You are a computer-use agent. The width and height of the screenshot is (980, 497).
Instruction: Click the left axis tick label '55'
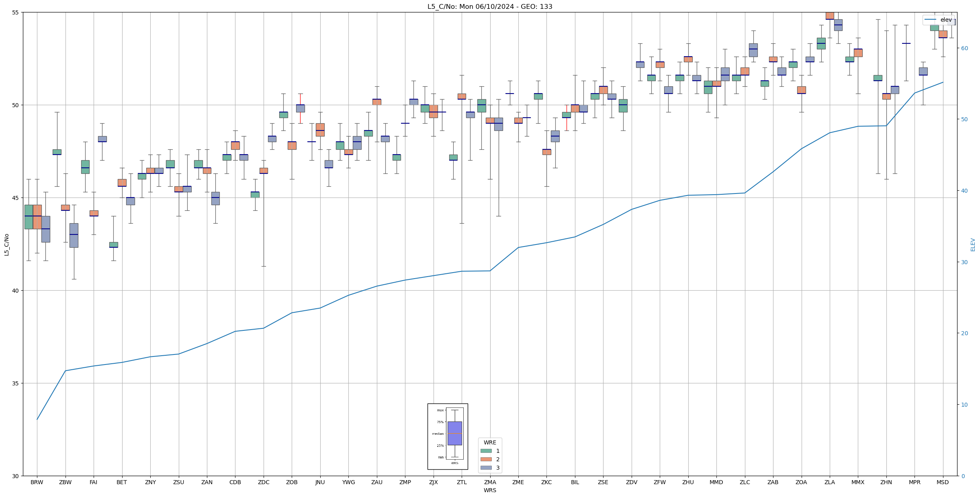16,12
